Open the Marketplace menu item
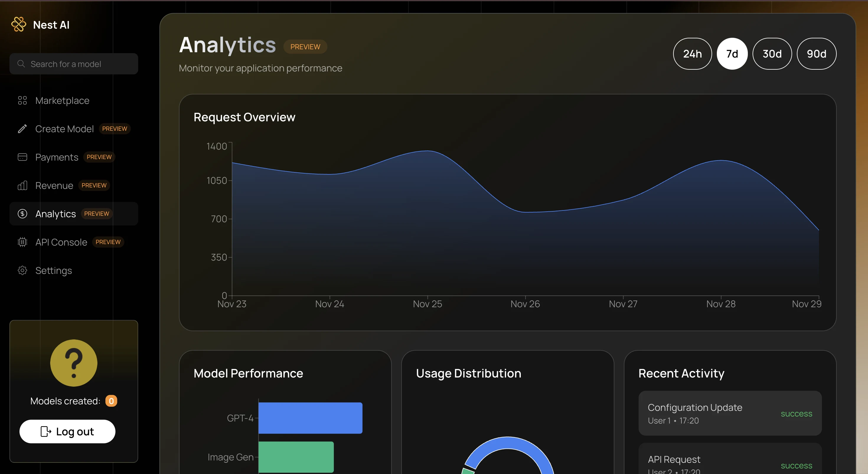The height and width of the screenshot is (474, 868). (62, 100)
